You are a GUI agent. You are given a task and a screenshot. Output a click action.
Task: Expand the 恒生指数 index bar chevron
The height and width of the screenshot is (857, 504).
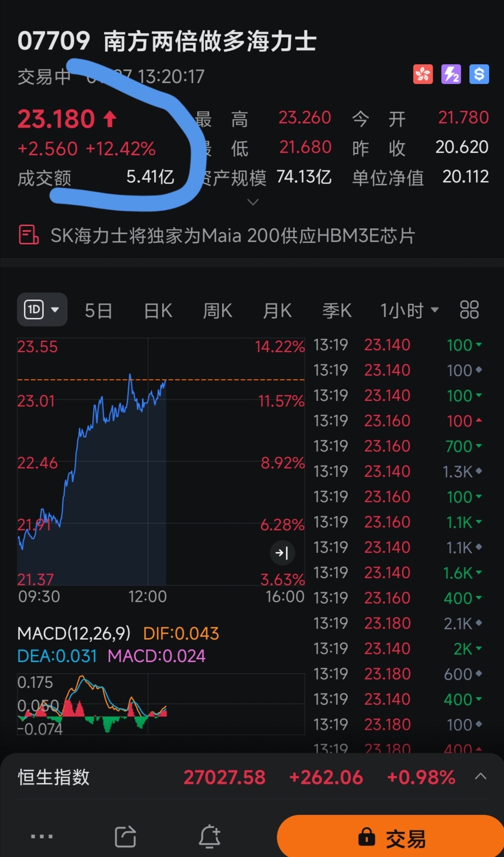[x=480, y=776]
